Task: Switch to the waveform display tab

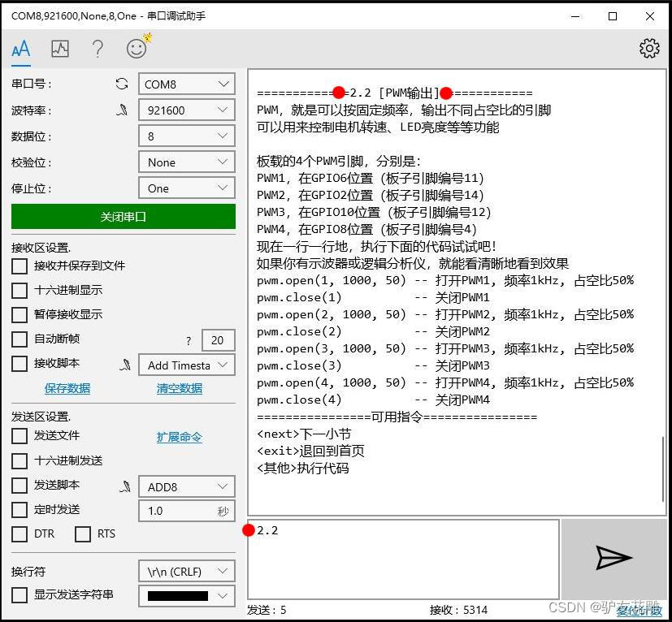Action: (59, 49)
